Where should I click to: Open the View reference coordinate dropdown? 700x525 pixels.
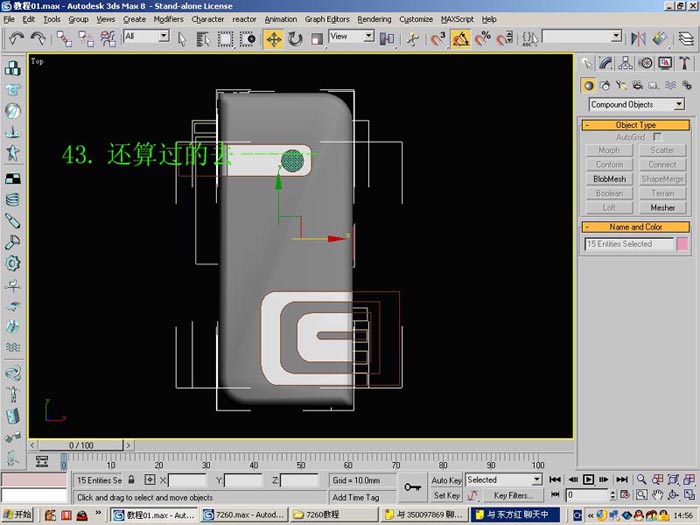pos(351,36)
